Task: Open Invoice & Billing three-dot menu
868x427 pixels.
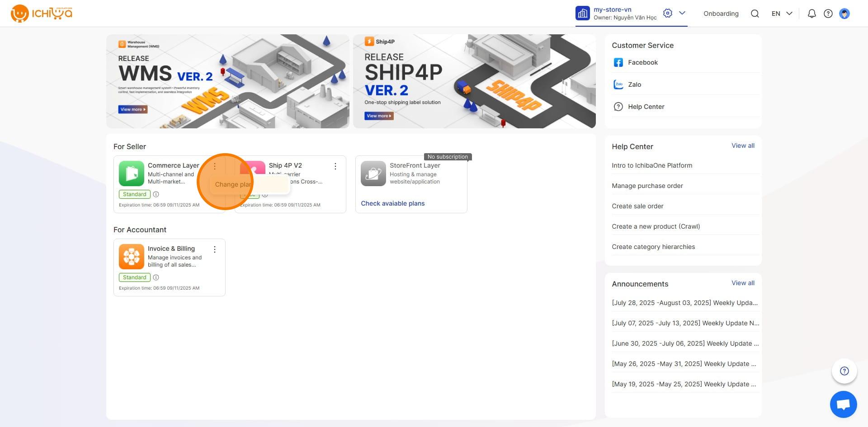Action: 215,249
